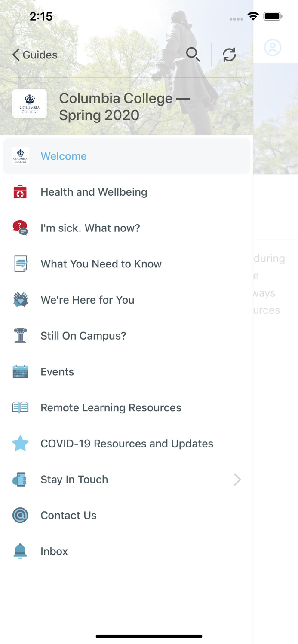Open the Stay In Touch submenu
Screen dimensions: 298x644
point(74,480)
